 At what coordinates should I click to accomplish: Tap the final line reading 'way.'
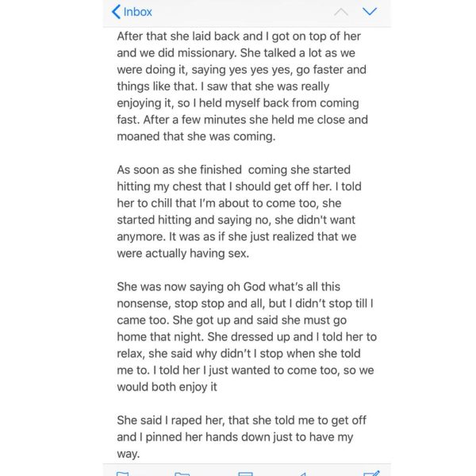point(129,454)
